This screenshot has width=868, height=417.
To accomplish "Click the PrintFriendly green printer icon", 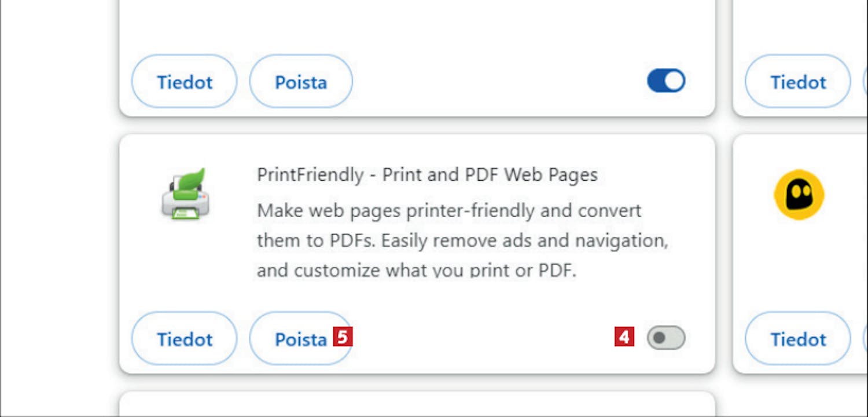I will pyautogui.click(x=185, y=194).
